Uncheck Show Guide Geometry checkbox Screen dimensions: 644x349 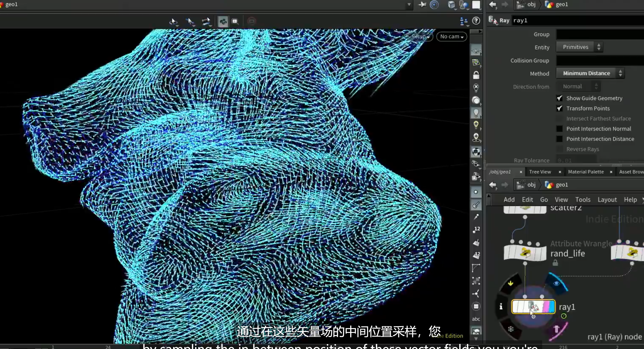(560, 98)
